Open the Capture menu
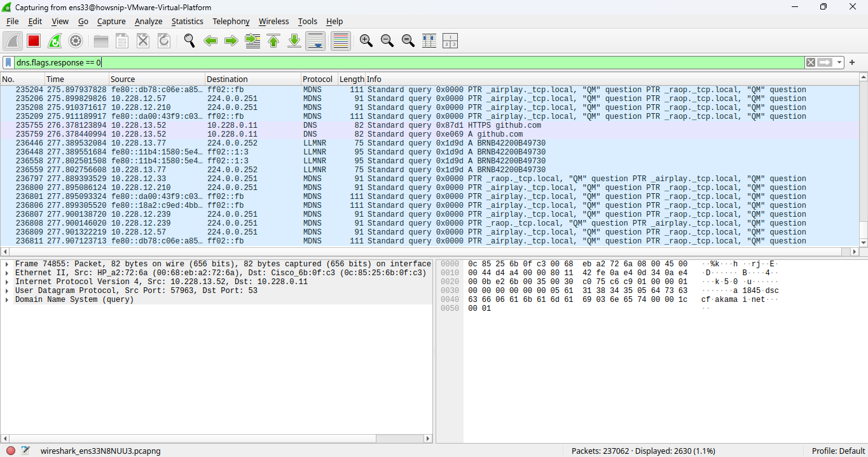The height and width of the screenshot is (457, 868). pyautogui.click(x=111, y=22)
